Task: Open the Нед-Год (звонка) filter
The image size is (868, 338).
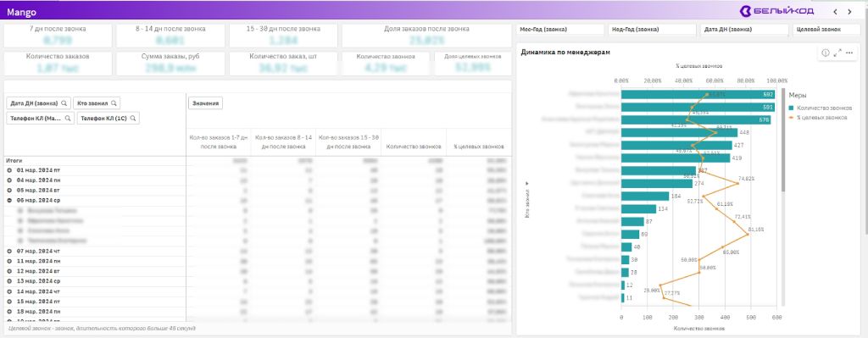Action: [x=652, y=30]
